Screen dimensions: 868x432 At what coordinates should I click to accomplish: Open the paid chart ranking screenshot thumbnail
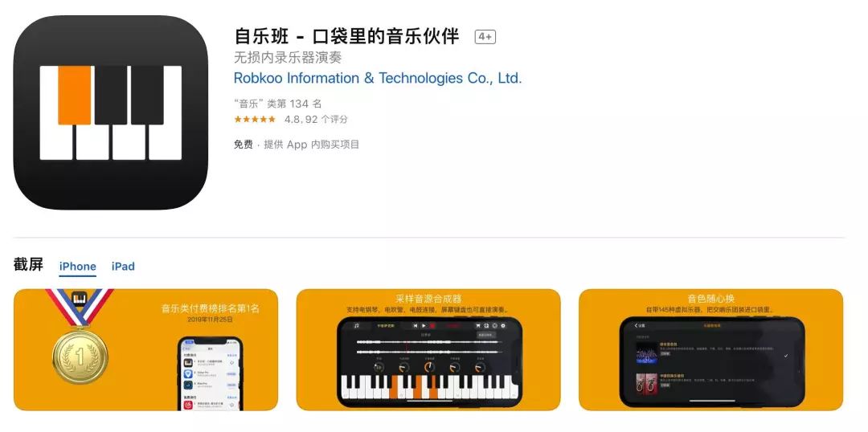click(x=146, y=349)
